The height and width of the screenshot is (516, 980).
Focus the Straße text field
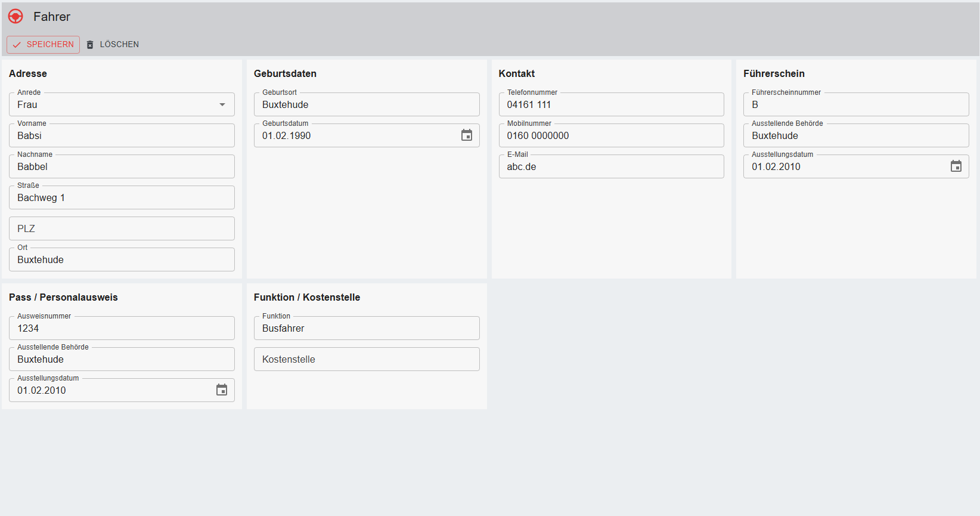[122, 198]
